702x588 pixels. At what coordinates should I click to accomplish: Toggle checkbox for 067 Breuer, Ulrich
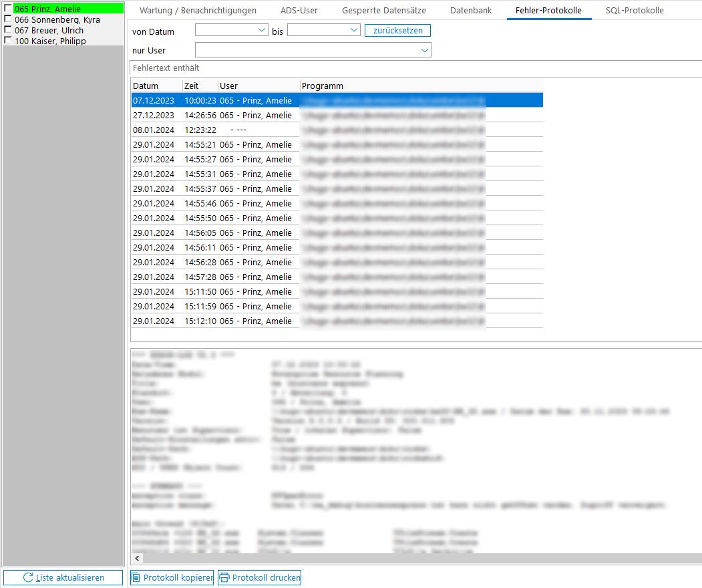click(x=8, y=30)
